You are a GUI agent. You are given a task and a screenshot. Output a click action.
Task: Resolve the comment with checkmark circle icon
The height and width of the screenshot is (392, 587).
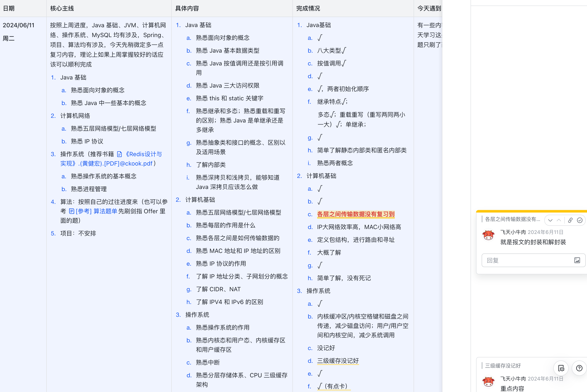(x=580, y=220)
